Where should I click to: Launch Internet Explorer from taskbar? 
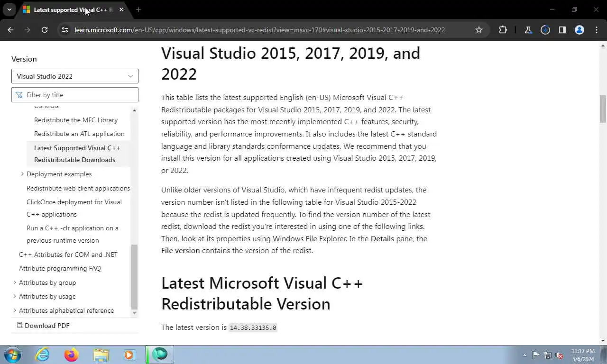point(43,355)
